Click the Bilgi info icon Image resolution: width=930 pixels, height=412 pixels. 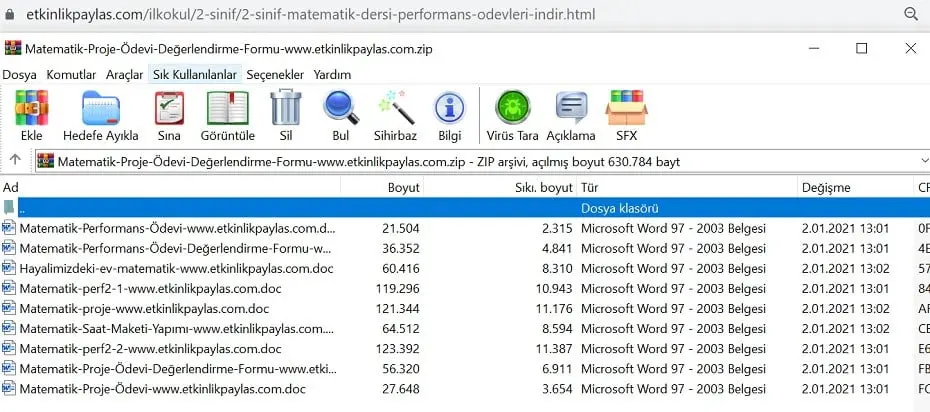click(x=450, y=108)
